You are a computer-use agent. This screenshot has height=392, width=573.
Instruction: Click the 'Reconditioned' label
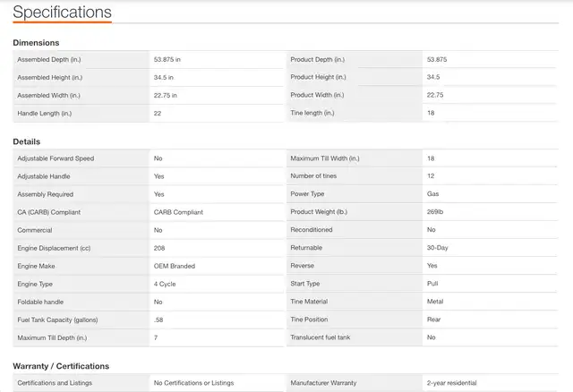pos(312,229)
